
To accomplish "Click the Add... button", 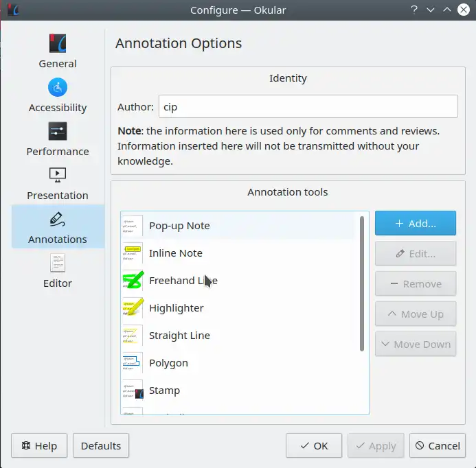I will pyautogui.click(x=416, y=223).
